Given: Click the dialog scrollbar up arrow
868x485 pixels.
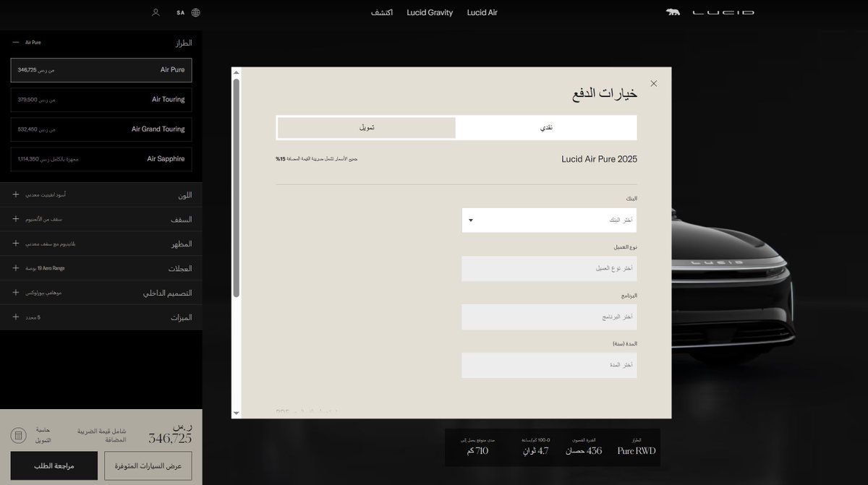Looking at the screenshot, I should coord(236,72).
